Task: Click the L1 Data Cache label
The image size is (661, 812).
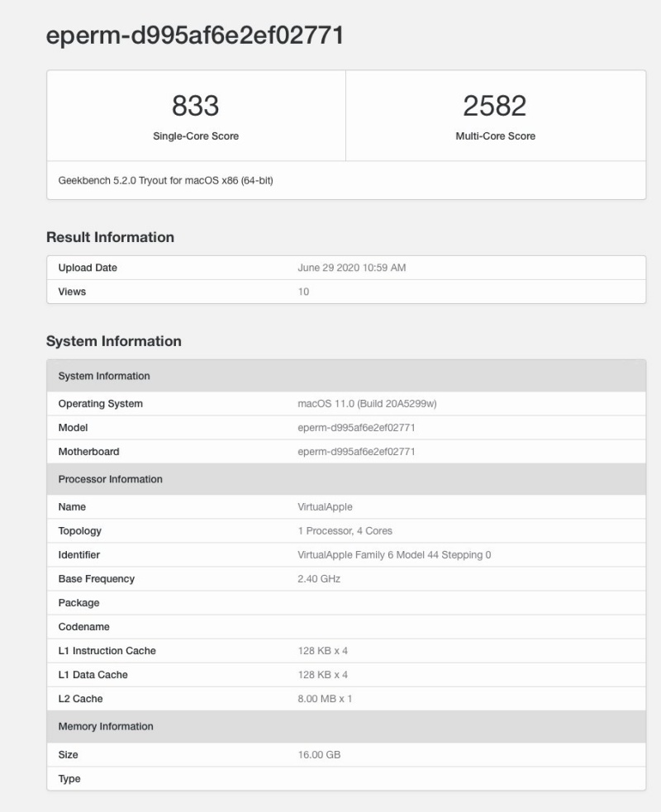Action: (x=93, y=675)
